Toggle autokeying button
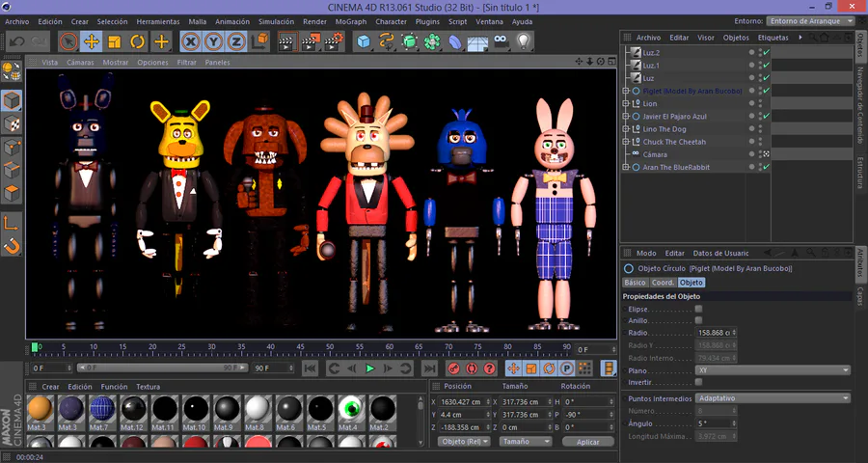The width and height of the screenshot is (868, 463). point(472,368)
